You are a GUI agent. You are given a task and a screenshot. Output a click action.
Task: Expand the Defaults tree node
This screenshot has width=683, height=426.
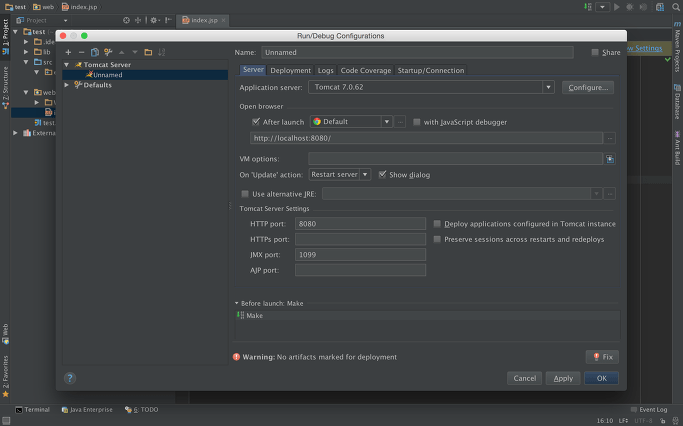click(x=67, y=85)
